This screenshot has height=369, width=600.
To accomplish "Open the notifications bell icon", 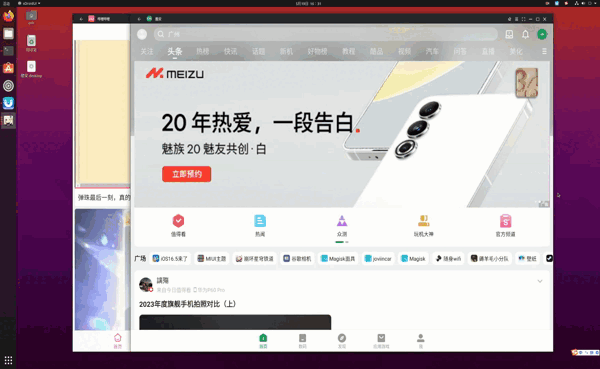I will pos(525,34).
